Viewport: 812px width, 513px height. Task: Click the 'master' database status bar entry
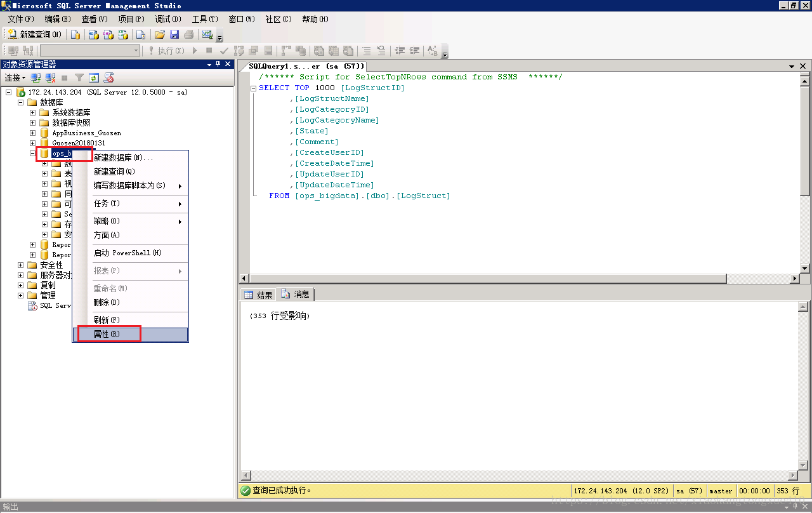[x=721, y=491]
